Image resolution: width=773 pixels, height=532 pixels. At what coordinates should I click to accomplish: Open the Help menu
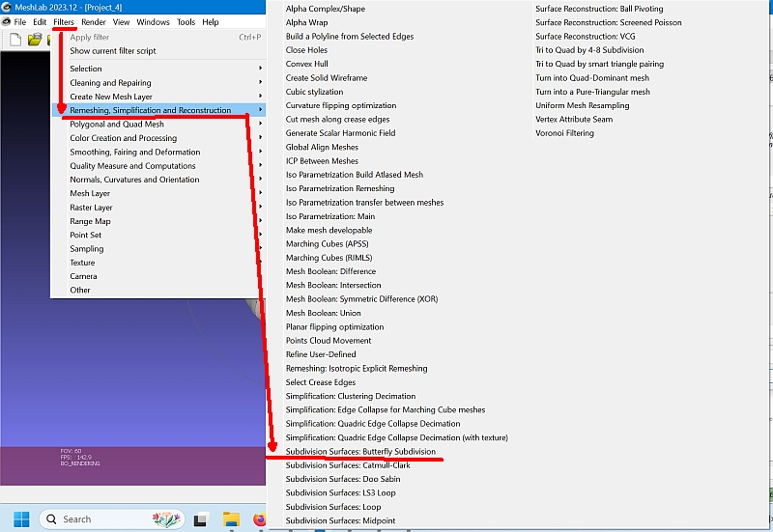tap(210, 22)
